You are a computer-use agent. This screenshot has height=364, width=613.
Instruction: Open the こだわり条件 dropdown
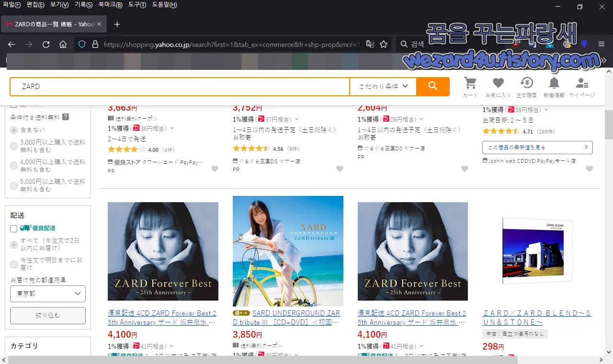(x=383, y=86)
